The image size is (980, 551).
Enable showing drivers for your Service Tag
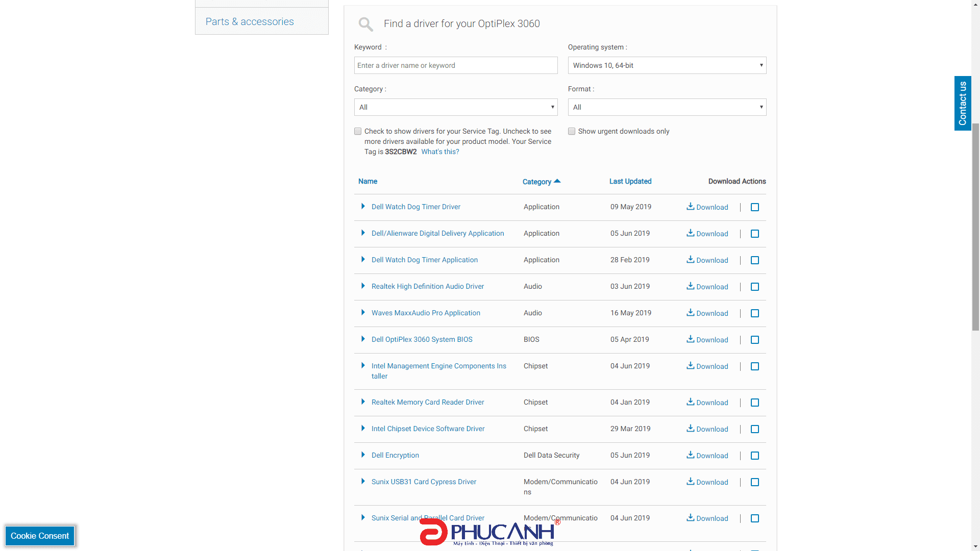[358, 131]
